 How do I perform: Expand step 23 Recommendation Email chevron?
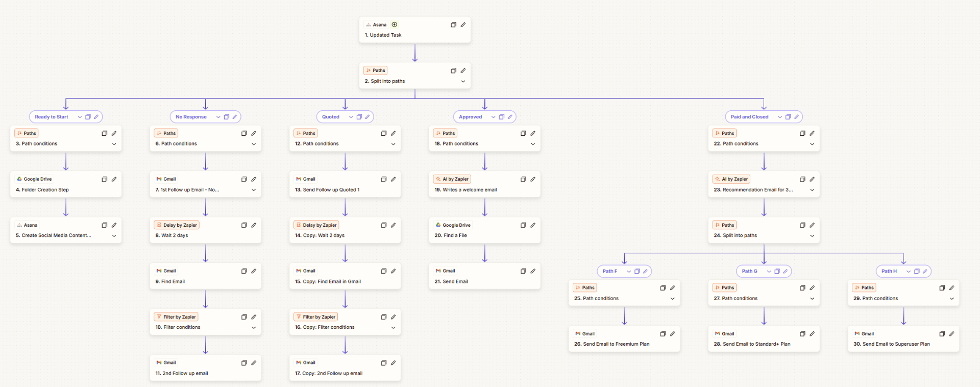[x=812, y=190]
